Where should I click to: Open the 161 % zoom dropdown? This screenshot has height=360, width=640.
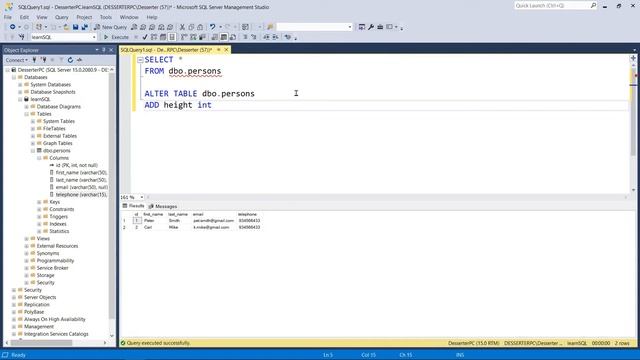142,197
